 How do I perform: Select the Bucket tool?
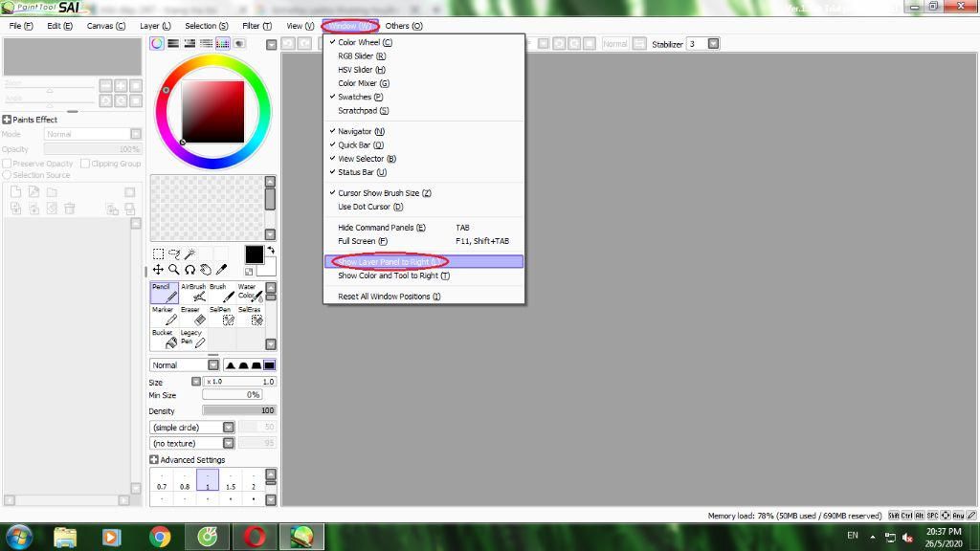pos(165,340)
